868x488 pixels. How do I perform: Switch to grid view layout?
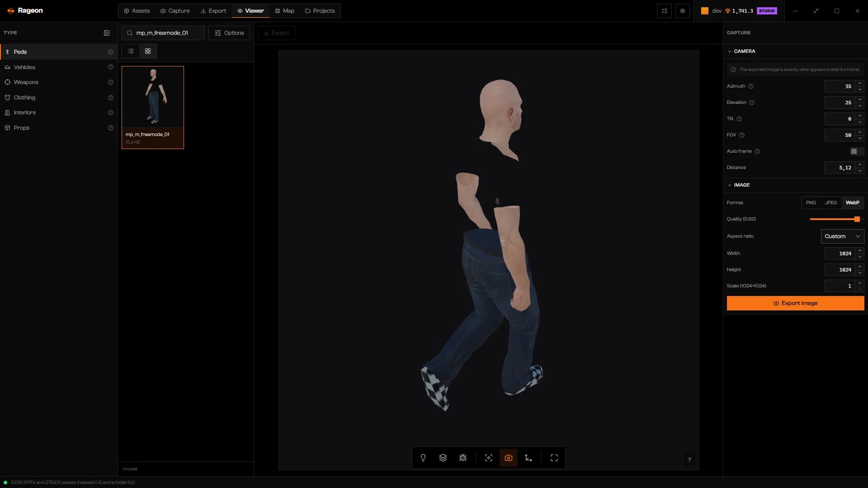[x=148, y=51]
